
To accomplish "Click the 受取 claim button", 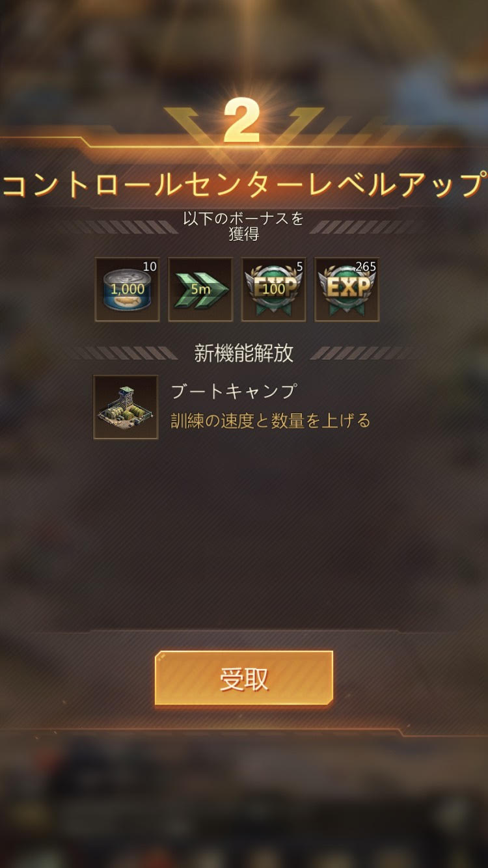I will point(244,679).
